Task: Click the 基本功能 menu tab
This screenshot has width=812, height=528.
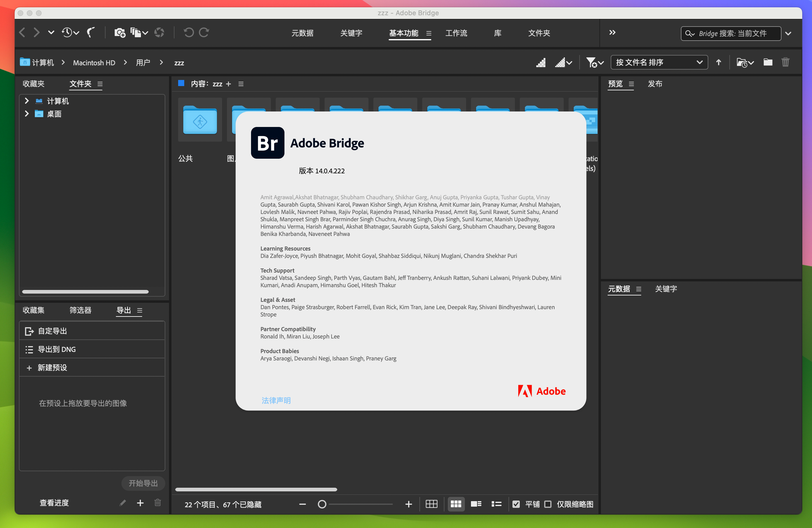Action: [404, 33]
